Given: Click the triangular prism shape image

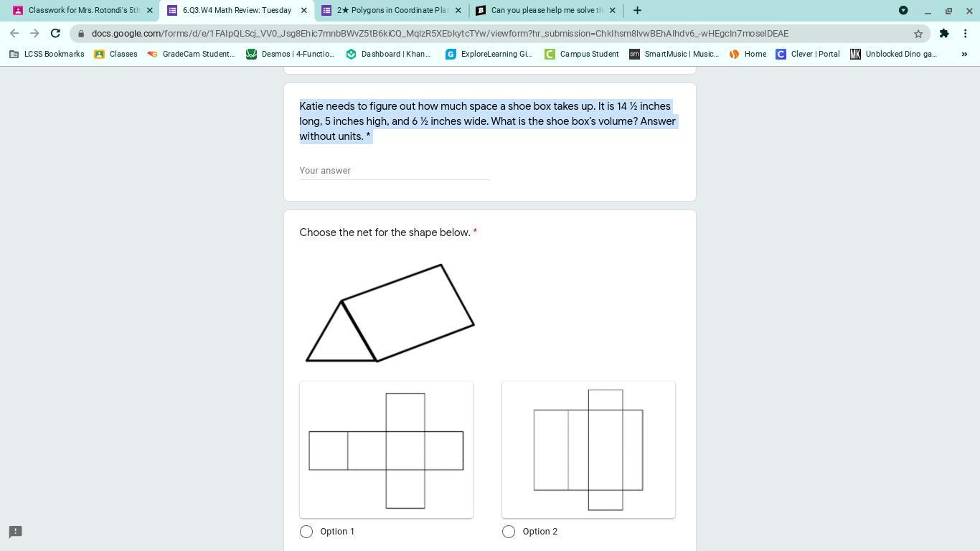Looking at the screenshot, I should (390, 313).
